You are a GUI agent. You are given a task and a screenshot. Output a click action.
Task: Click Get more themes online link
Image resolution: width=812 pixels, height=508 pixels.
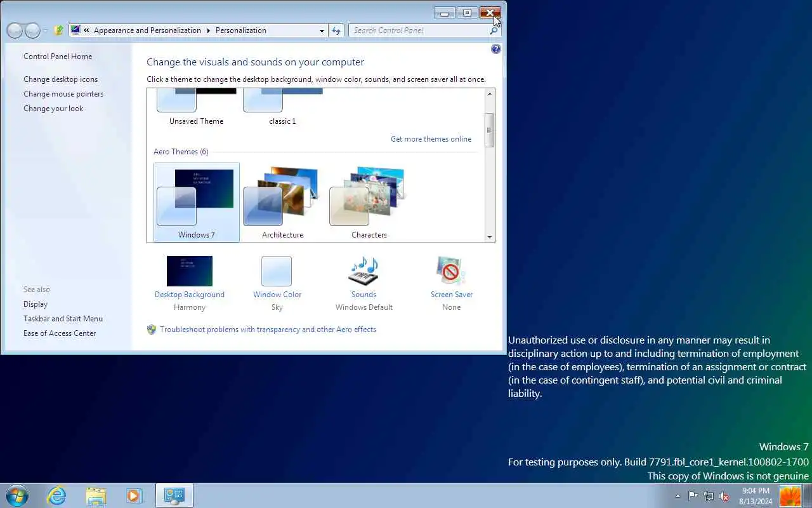click(x=431, y=139)
